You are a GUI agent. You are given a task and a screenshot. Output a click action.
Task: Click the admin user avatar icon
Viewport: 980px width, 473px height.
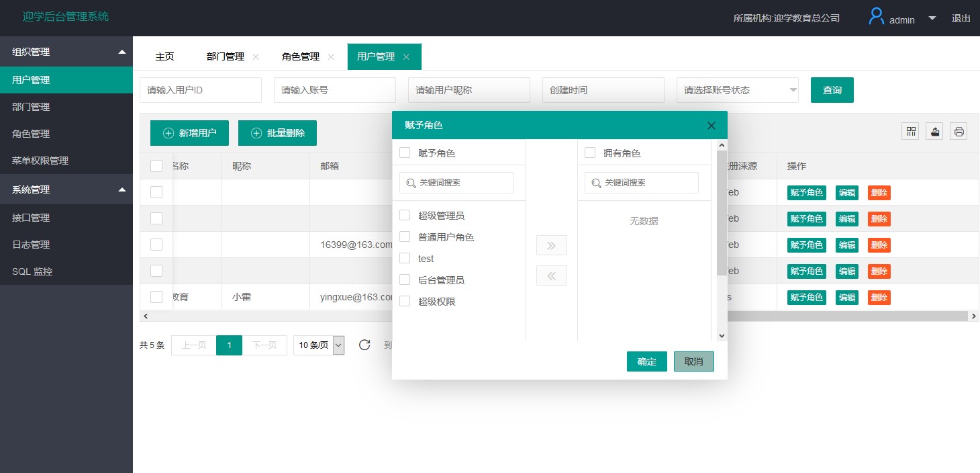click(x=876, y=17)
